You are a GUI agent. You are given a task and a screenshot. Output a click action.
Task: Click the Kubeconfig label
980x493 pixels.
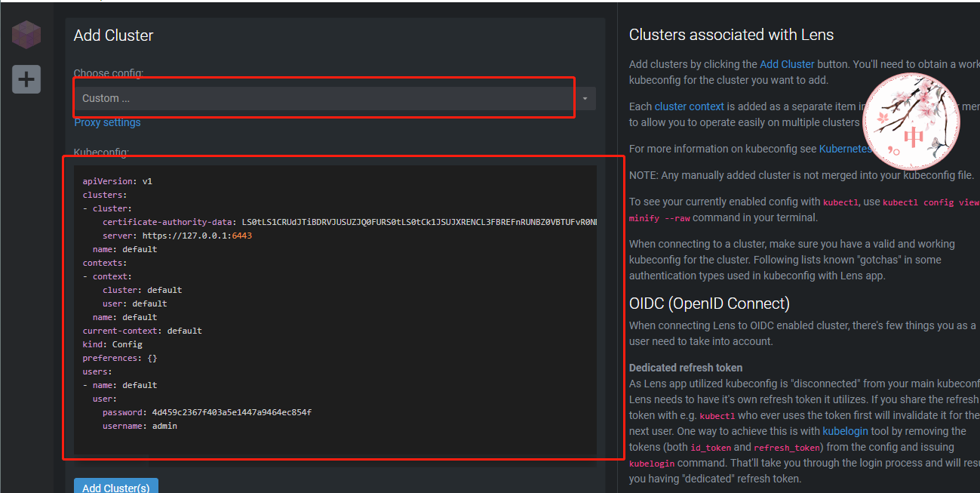[x=101, y=152]
